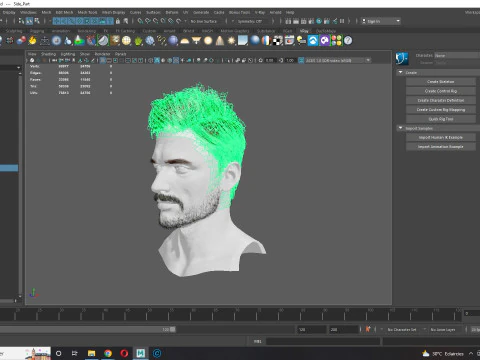The width and height of the screenshot is (480, 360).
Task: Click Quick Rig Tool button
Action: 441,119
